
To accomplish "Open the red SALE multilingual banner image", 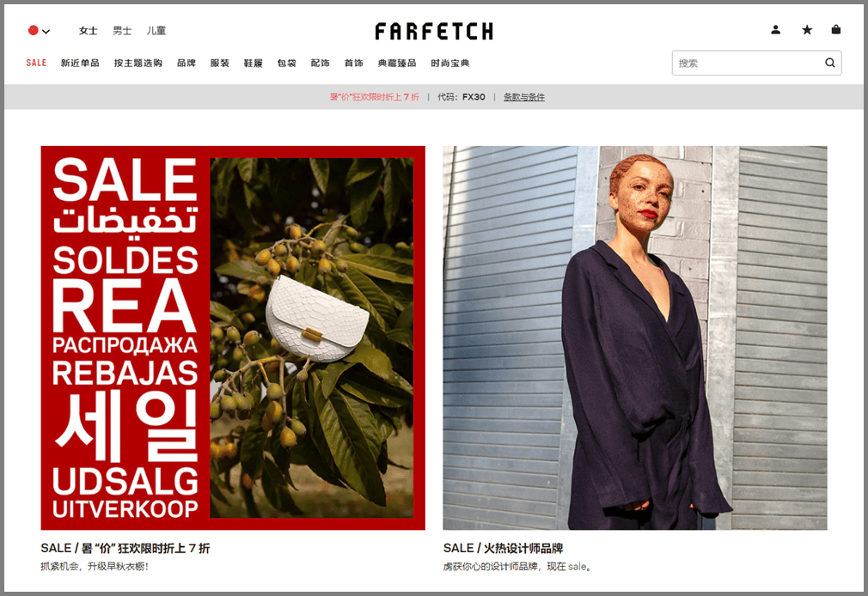I will point(233,338).
